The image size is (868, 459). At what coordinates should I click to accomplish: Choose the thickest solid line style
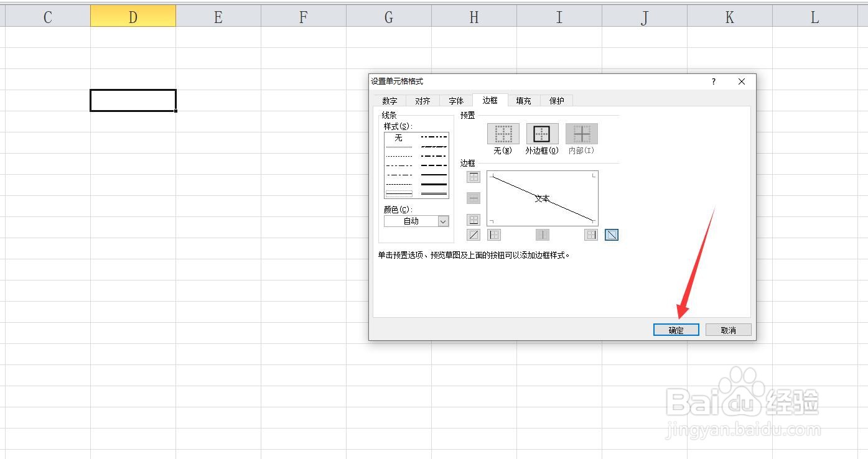pyautogui.click(x=434, y=184)
